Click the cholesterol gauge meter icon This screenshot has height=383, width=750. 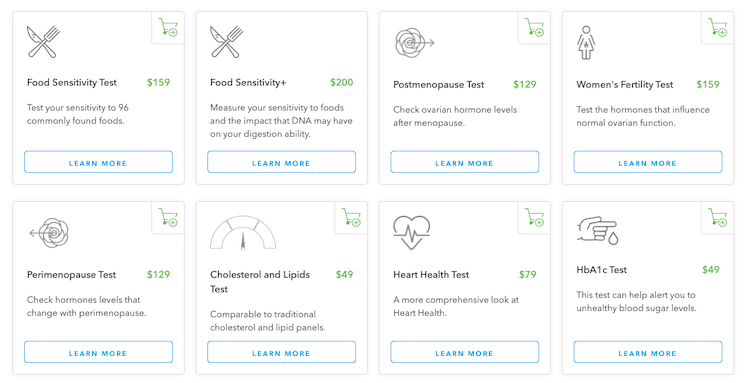tap(243, 232)
